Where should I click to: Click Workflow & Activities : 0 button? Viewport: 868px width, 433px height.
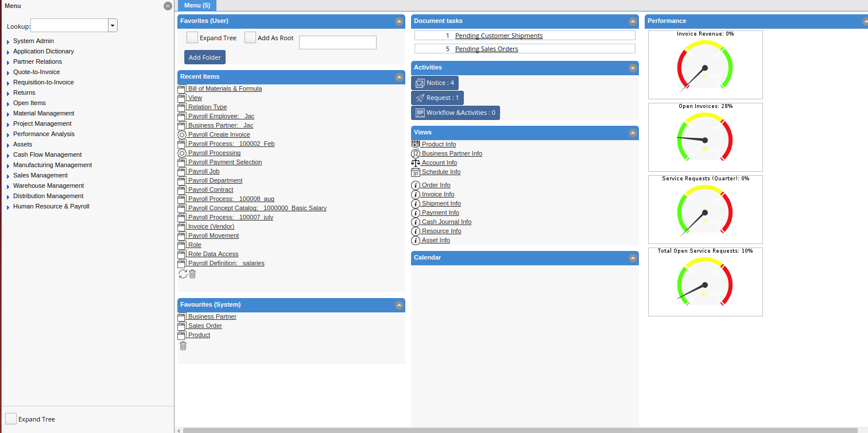pyautogui.click(x=455, y=113)
